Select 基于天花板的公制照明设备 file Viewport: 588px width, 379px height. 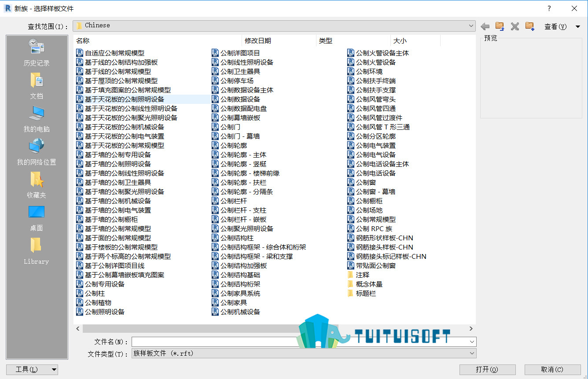pos(120,99)
